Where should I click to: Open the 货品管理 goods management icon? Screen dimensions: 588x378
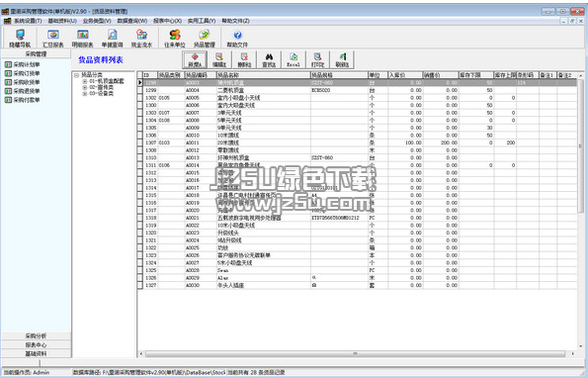205,35
